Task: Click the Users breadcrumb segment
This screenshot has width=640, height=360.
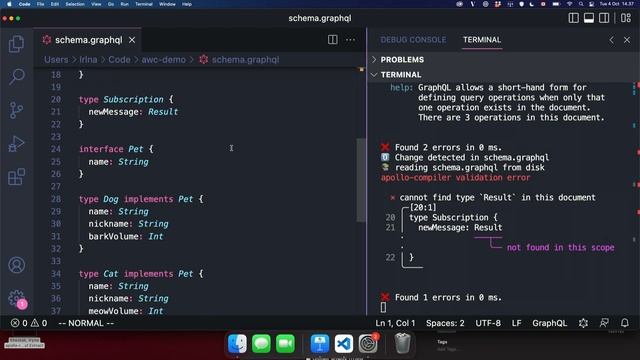Action: 56,60
